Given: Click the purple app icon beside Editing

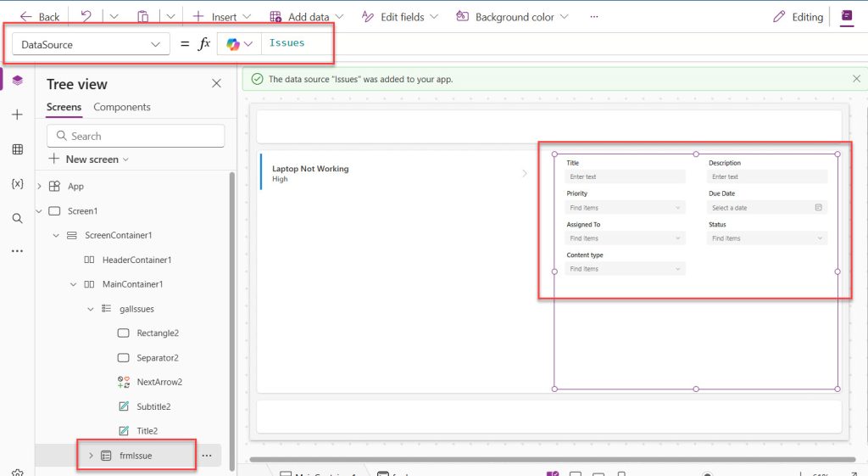Looking at the screenshot, I should point(847,16).
